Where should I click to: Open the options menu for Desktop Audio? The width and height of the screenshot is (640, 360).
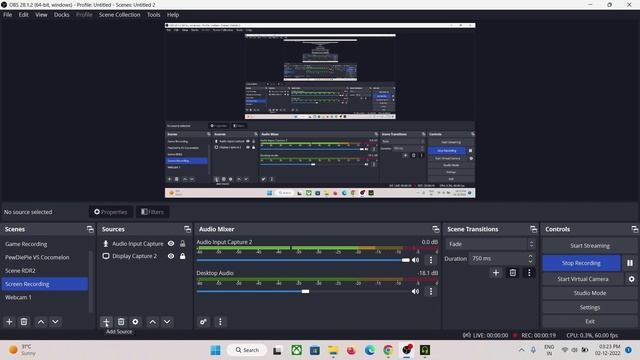(431, 291)
